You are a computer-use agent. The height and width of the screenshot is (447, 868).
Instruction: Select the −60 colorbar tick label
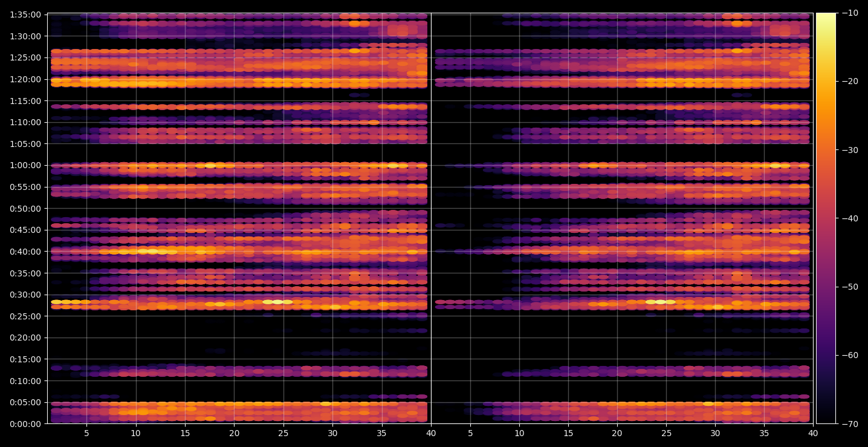pyautogui.click(x=850, y=355)
